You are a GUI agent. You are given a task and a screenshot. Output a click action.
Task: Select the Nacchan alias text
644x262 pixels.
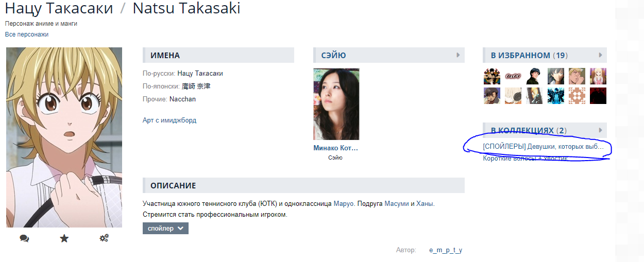(182, 99)
